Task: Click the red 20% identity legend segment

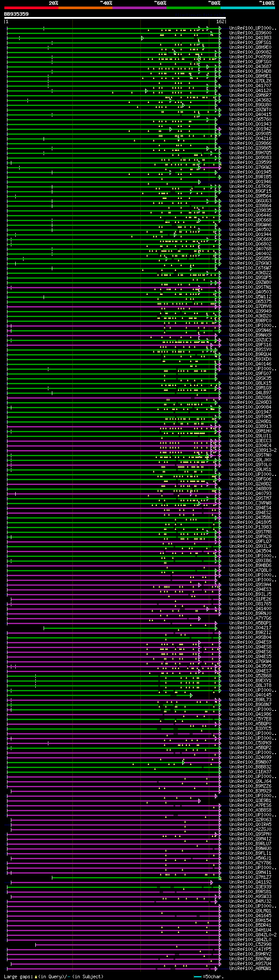Action: (31, 7)
